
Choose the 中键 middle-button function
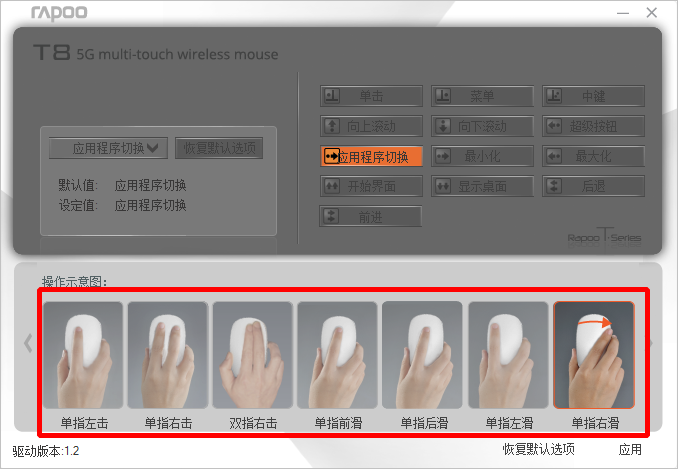pyautogui.click(x=593, y=96)
